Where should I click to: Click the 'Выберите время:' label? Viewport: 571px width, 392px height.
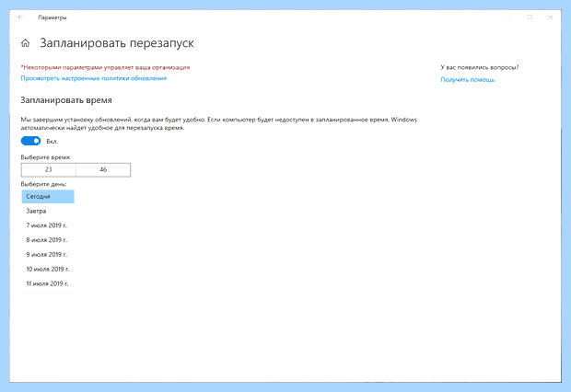pyautogui.click(x=46, y=157)
